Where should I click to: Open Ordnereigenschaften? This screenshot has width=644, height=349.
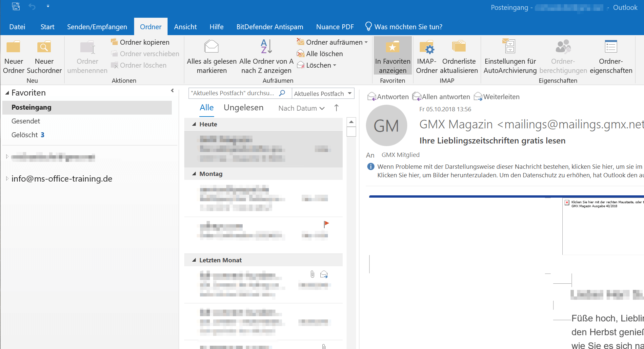611,56
